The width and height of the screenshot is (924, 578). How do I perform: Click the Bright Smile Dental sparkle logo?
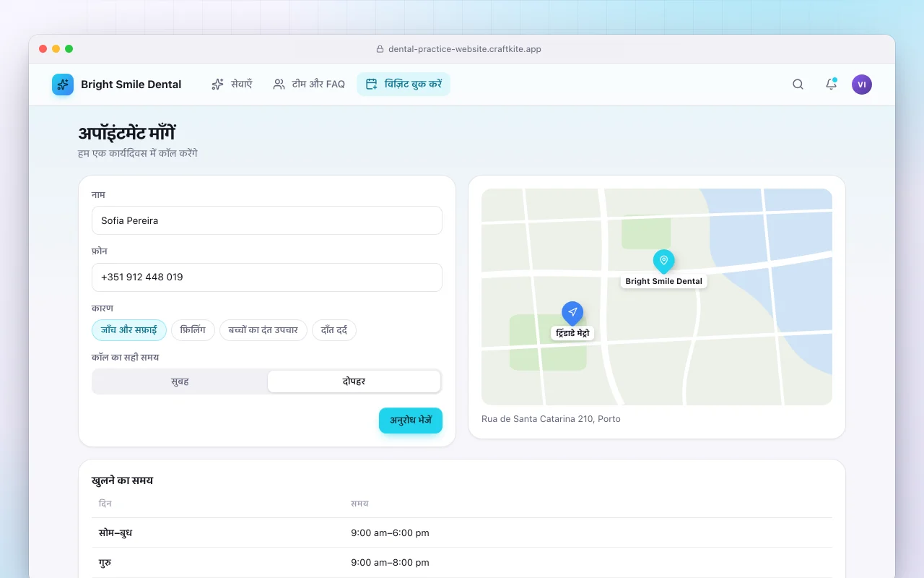pyautogui.click(x=63, y=85)
